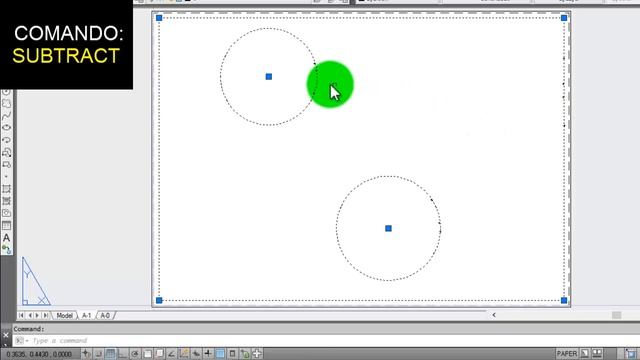Go to previous layout tab arrow
Image resolution: width=640 pixels, height=360 pixels.
(x=29, y=316)
